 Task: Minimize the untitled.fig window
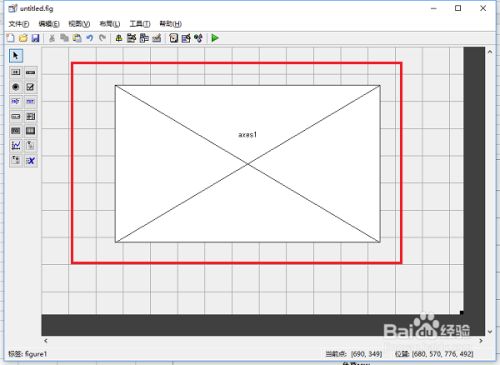tap(434, 8)
